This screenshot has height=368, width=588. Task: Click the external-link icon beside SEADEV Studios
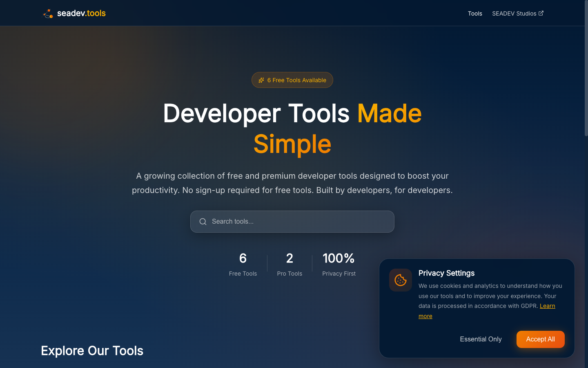[x=541, y=13]
